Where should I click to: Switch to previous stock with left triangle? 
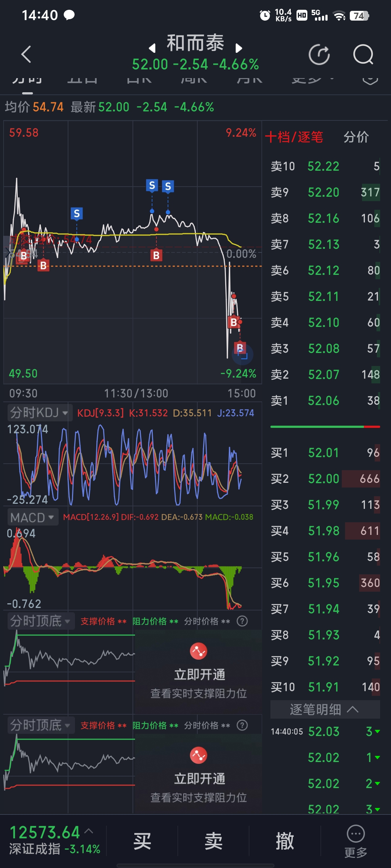[152, 48]
